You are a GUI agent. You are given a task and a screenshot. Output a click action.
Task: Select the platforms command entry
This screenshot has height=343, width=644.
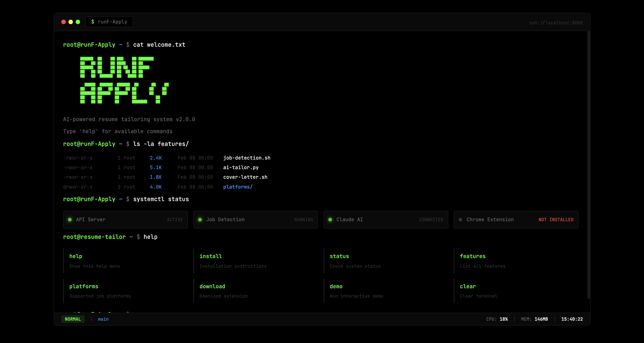click(84, 286)
